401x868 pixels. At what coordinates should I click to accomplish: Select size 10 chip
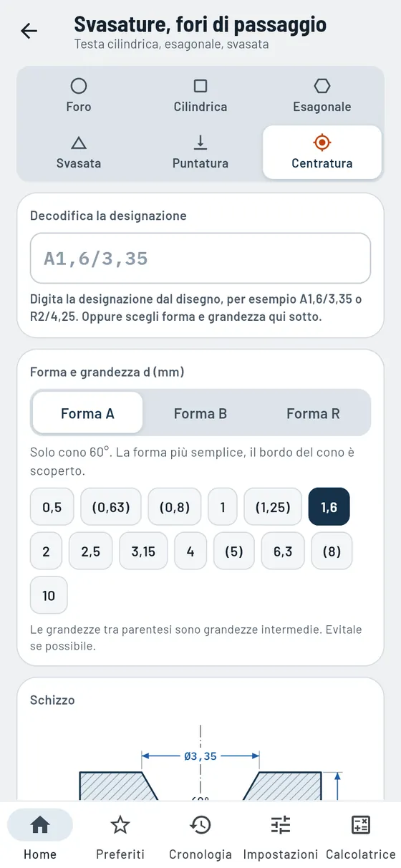[49, 595]
